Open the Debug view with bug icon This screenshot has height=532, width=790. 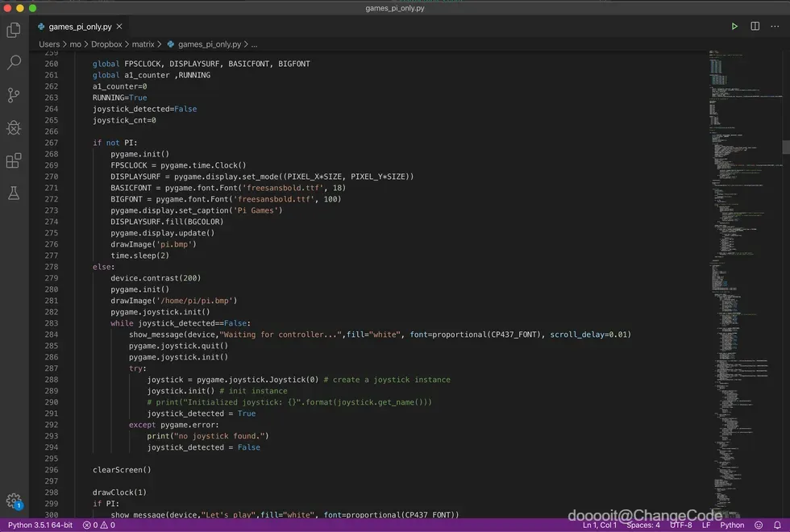[x=14, y=127]
